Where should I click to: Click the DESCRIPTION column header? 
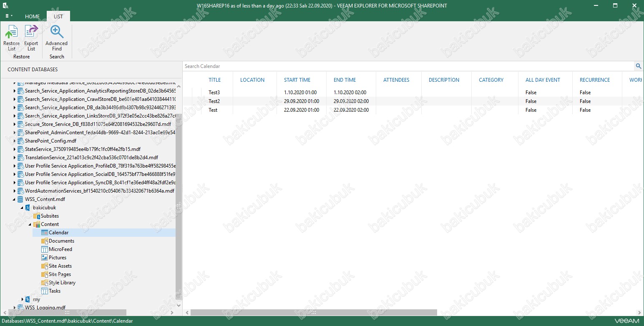pyautogui.click(x=444, y=80)
